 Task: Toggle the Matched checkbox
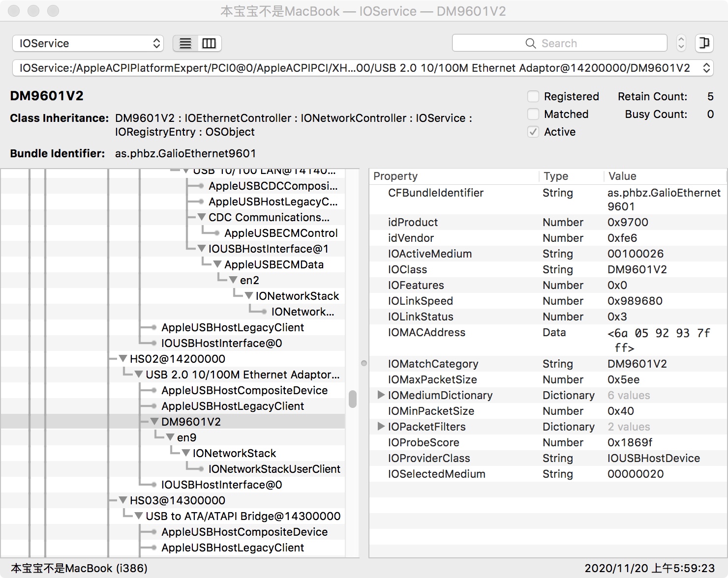(533, 114)
